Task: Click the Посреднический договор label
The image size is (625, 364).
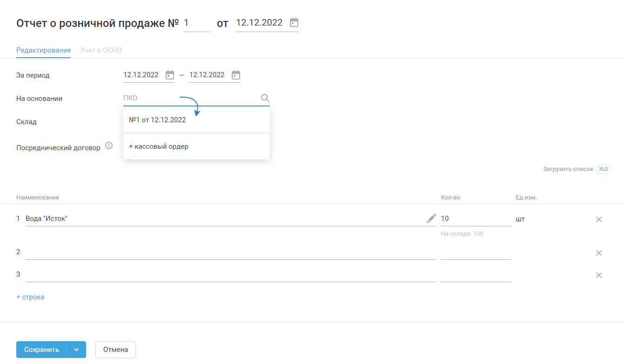Action: pyautogui.click(x=58, y=148)
